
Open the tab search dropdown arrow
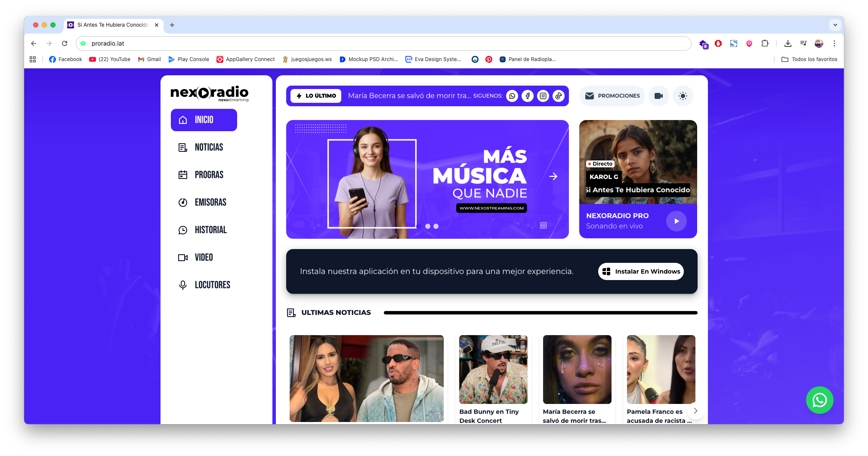click(835, 25)
